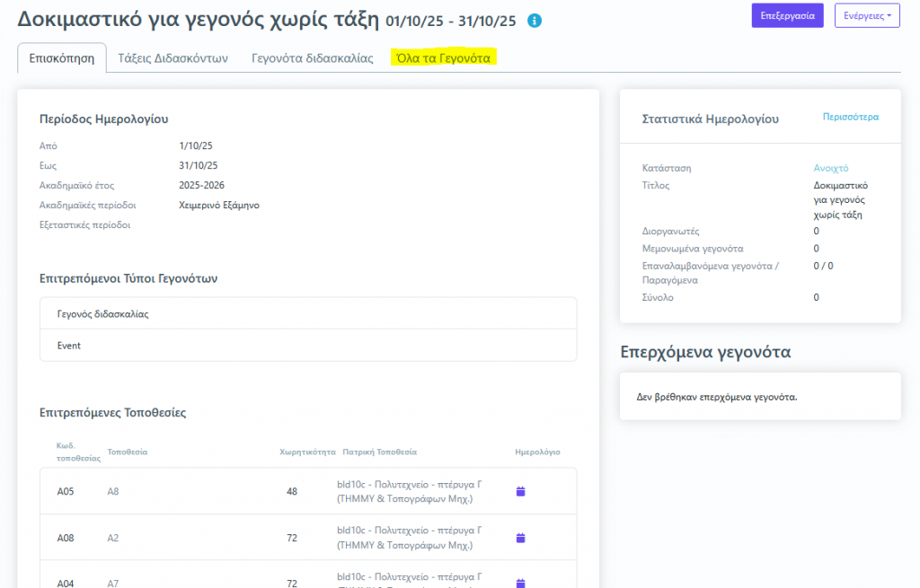Select the highlighted Όλα τα Γεγονότα tab
Screen dimensions: 920x588
(444, 58)
